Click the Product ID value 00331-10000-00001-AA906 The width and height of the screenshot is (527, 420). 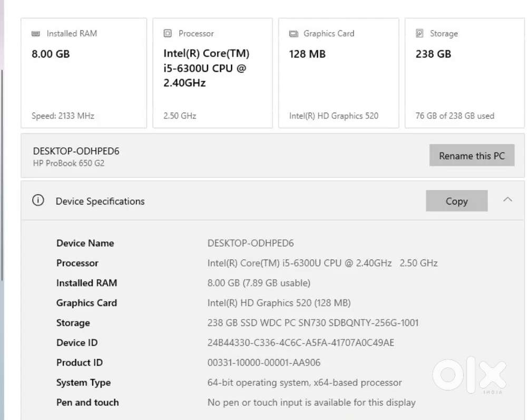263,363
